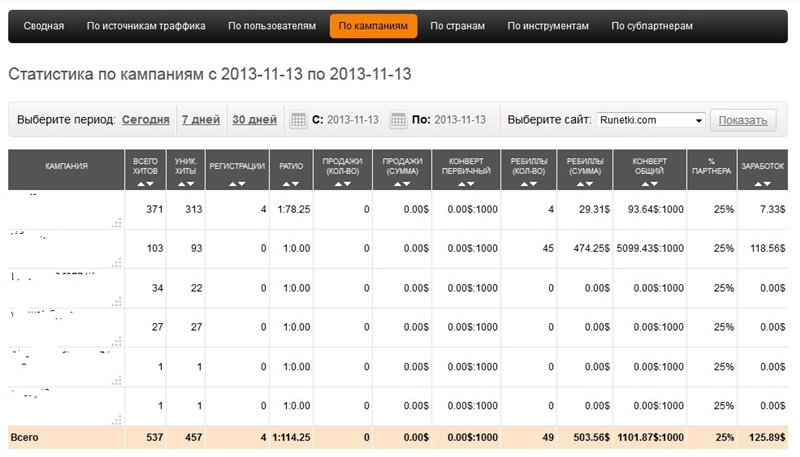
Task: Open the end date calendar icon
Action: (398, 120)
